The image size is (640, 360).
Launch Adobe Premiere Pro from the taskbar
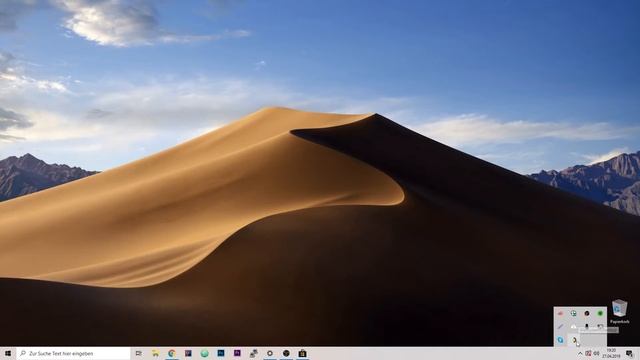click(x=237, y=353)
